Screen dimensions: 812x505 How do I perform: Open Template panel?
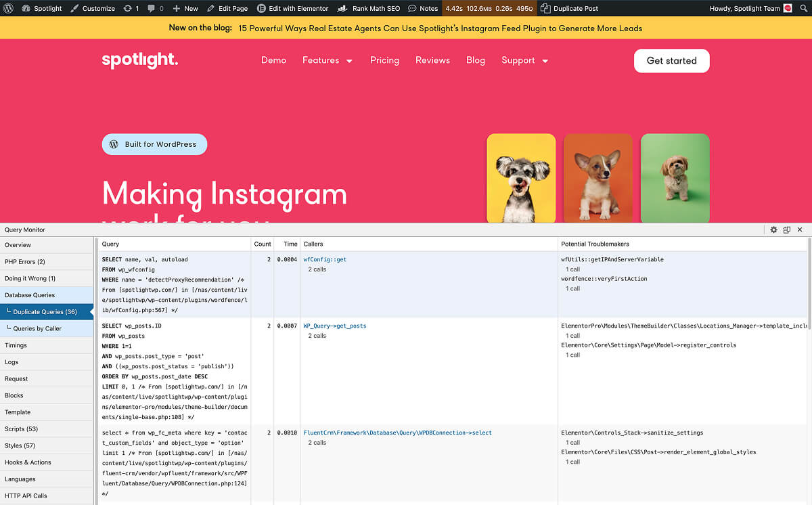47,412
